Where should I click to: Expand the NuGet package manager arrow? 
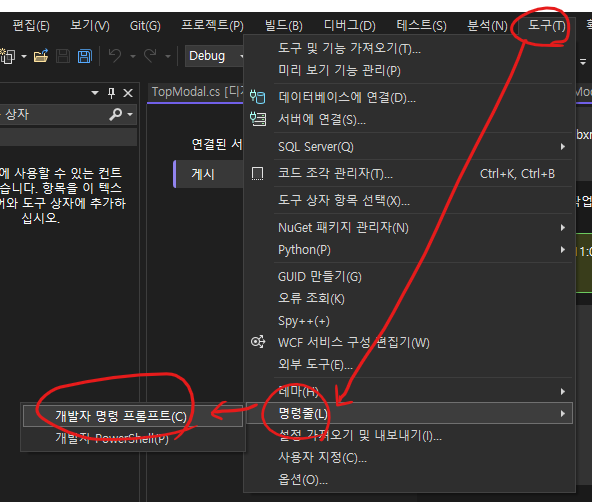[x=563, y=228]
